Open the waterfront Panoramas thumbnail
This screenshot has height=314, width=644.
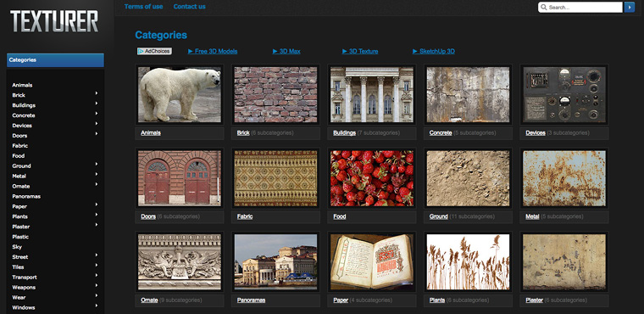[x=275, y=261]
